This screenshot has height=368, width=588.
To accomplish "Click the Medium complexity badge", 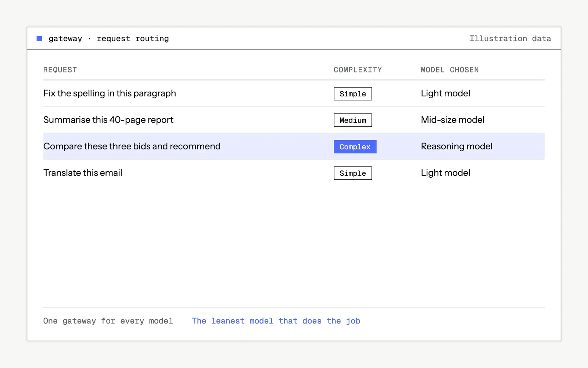I will pos(353,120).
